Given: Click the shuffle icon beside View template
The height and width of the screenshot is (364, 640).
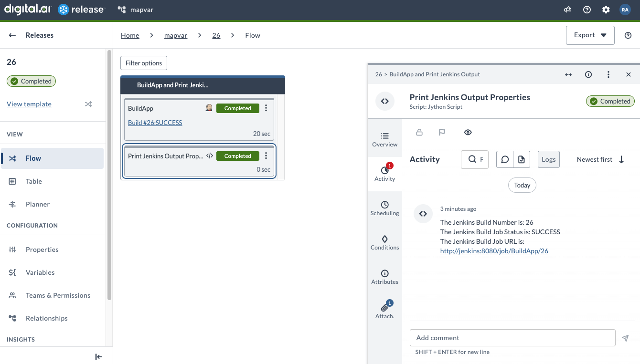Looking at the screenshot, I should (x=88, y=104).
